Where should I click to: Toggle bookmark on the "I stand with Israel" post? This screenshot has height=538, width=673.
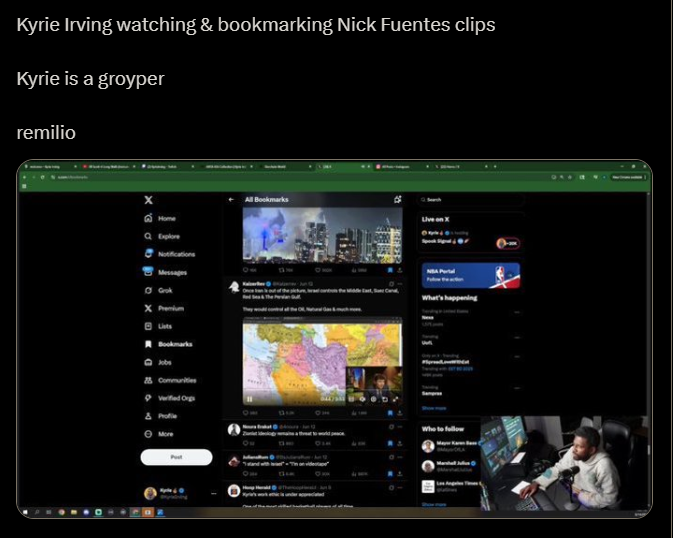pos(390,474)
